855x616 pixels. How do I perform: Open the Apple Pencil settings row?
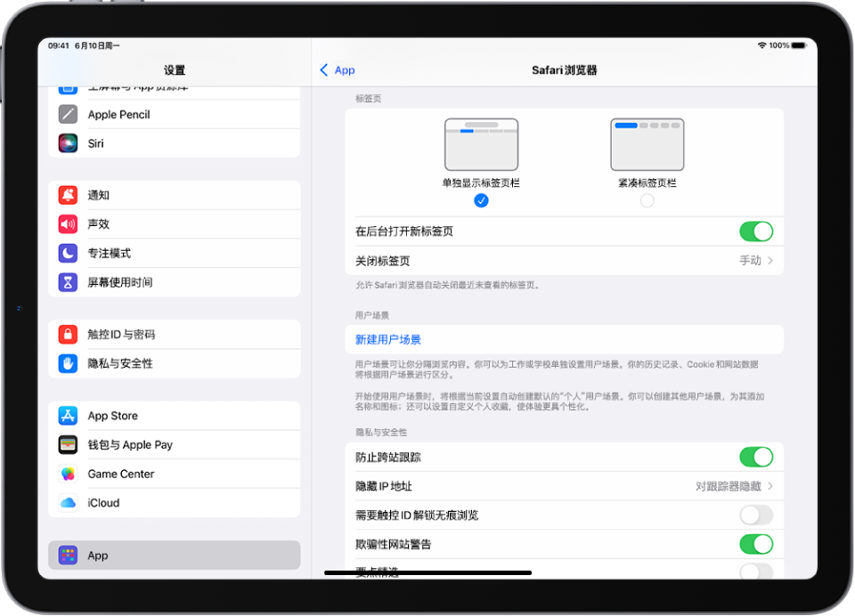coord(174,115)
